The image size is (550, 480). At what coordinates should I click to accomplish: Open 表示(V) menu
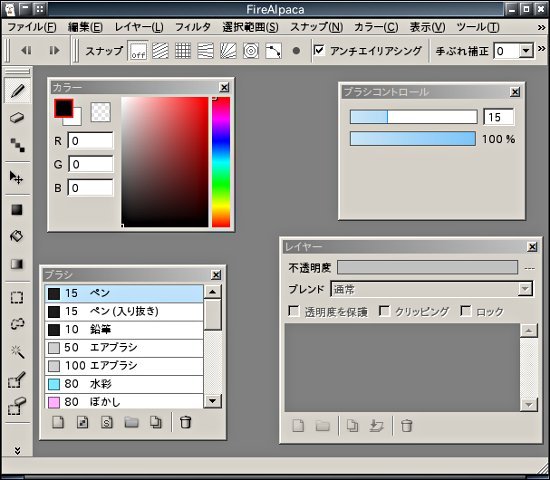pos(428,27)
